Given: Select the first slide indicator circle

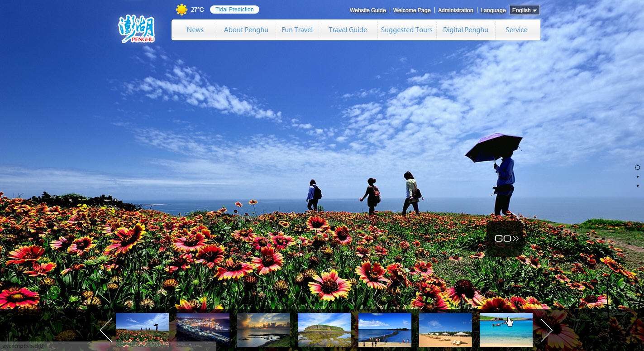Looking at the screenshot, I should click(x=638, y=168).
